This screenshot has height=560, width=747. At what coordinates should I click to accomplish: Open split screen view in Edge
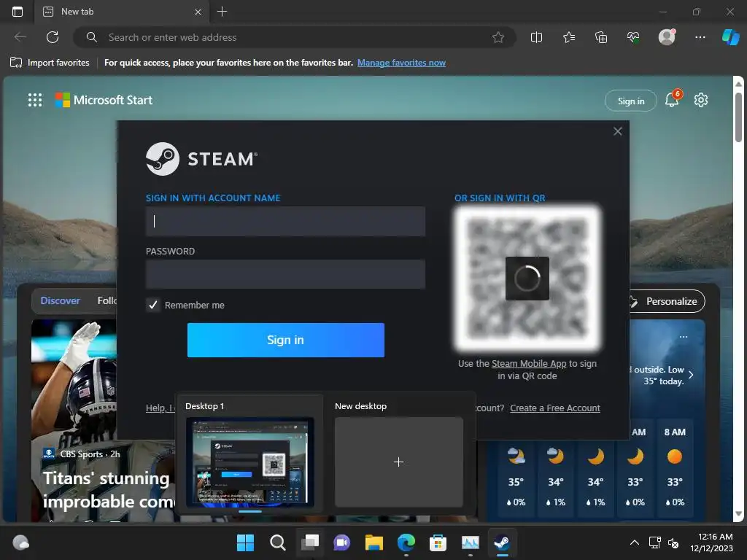[x=536, y=37]
